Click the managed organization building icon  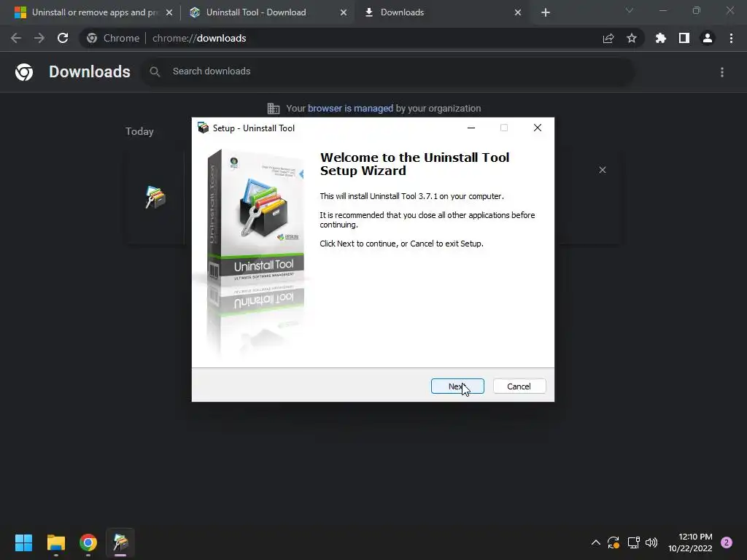[x=274, y=109]
